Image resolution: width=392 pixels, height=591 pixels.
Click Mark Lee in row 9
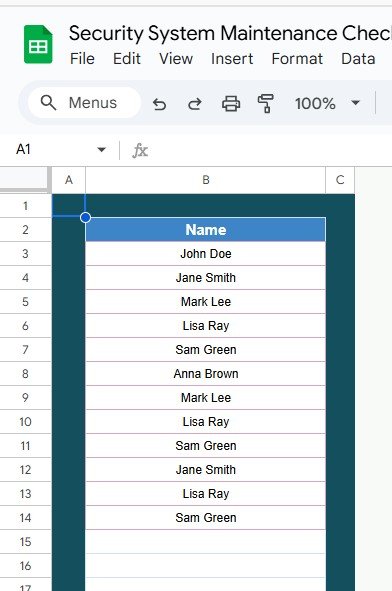(205, 398)
